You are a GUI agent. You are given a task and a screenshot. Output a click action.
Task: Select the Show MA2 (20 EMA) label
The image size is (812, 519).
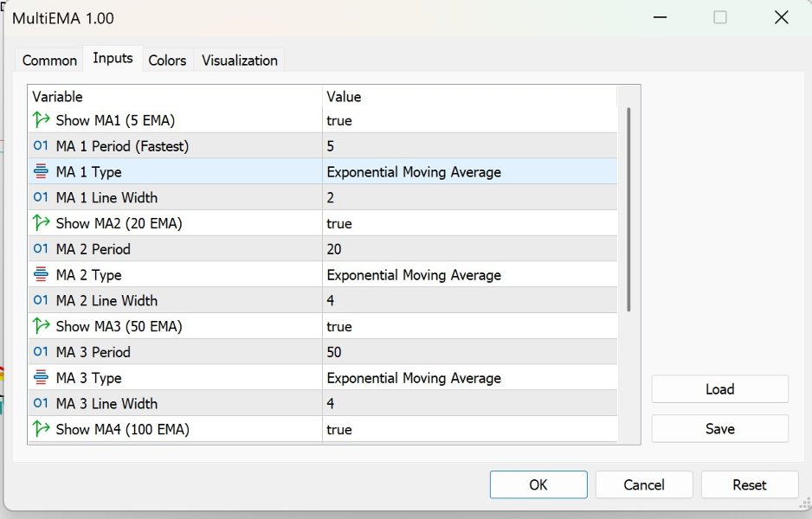point(119,223)
